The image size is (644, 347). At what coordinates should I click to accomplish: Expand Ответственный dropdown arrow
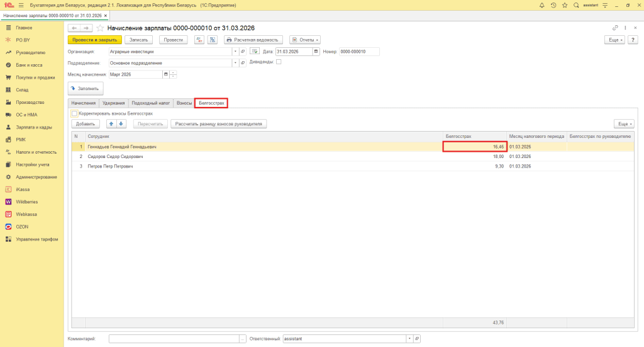point(409,339)
